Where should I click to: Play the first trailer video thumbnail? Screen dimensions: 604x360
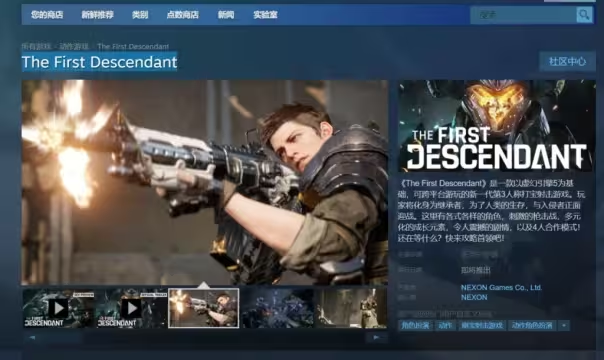[58, 308]
